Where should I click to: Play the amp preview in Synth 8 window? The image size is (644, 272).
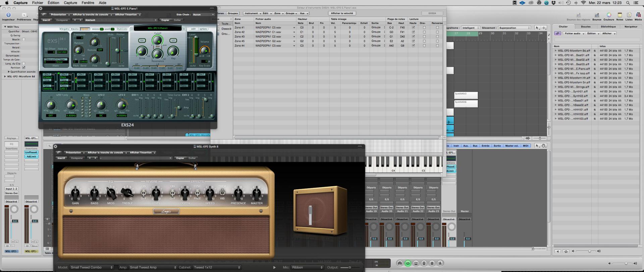click(x=274, y=267)
